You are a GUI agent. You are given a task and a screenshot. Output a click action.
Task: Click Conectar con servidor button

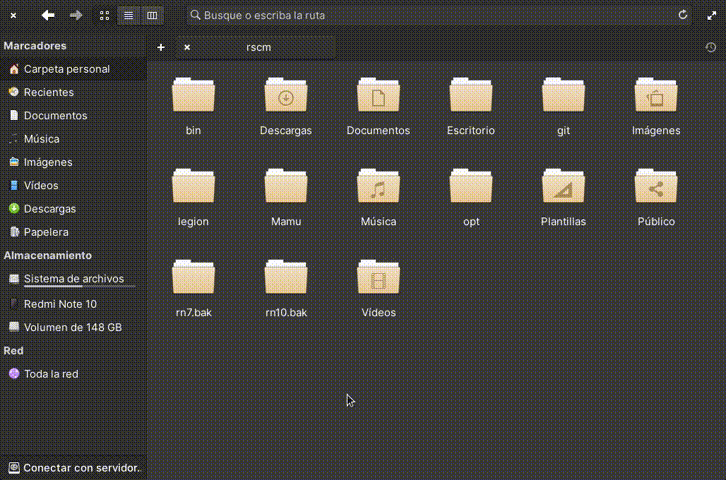coord(73,468)
